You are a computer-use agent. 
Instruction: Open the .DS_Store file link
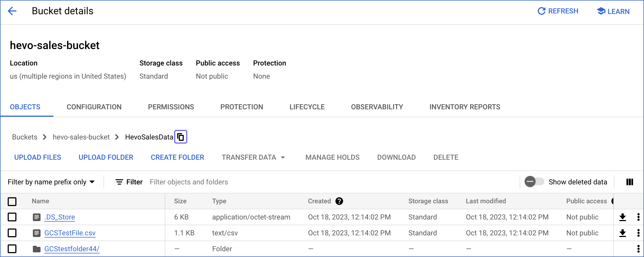[60, 217]
